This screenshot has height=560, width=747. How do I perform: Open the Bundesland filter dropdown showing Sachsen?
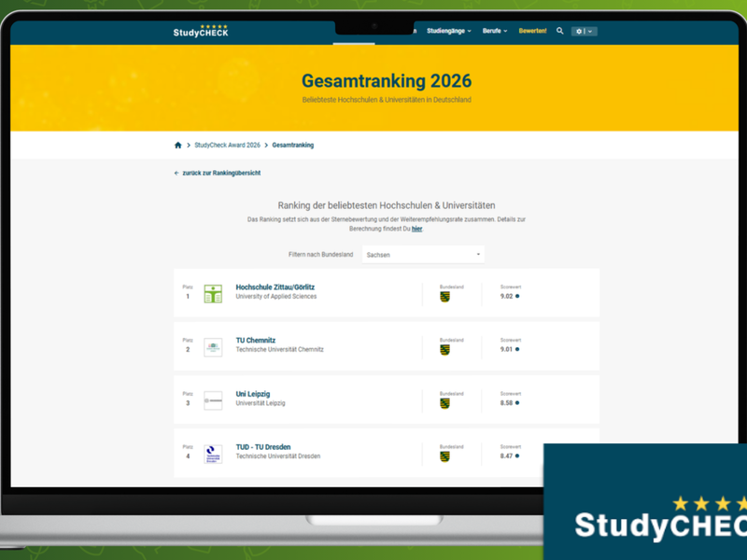423,254
